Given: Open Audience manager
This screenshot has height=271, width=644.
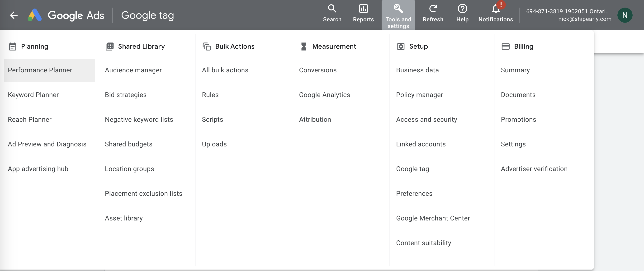Looking at the screenshot, I should point(133,70).
